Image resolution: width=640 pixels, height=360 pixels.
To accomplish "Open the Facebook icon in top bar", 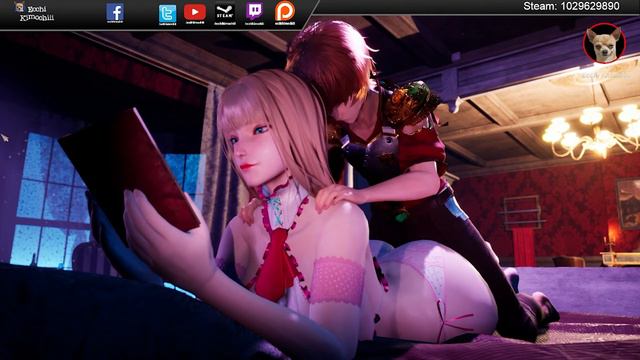I will [115, 13].
